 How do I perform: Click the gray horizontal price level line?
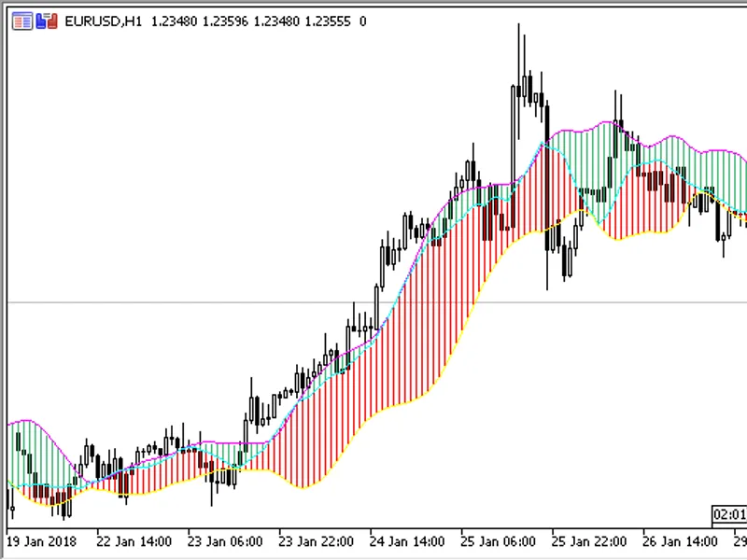(190, 302)
